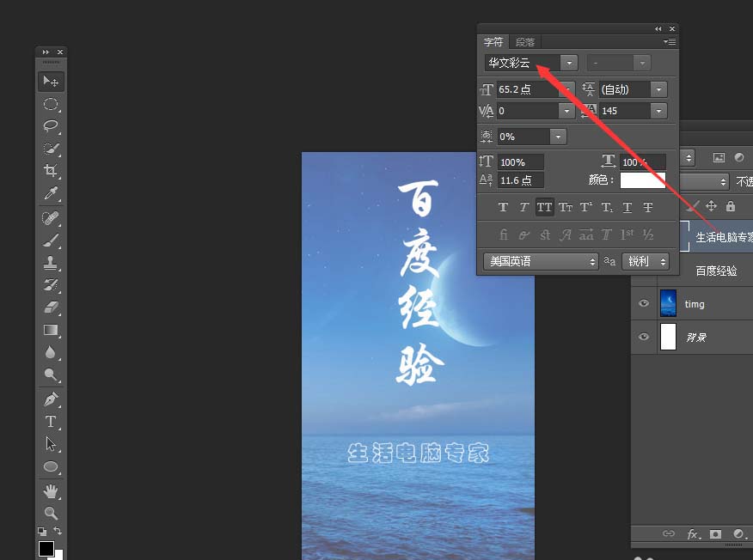The width and height of the screenshot is (753, 560).
Task: Switch to the 段落 tab
Action: pyautogui.click(x=525, y=42)
